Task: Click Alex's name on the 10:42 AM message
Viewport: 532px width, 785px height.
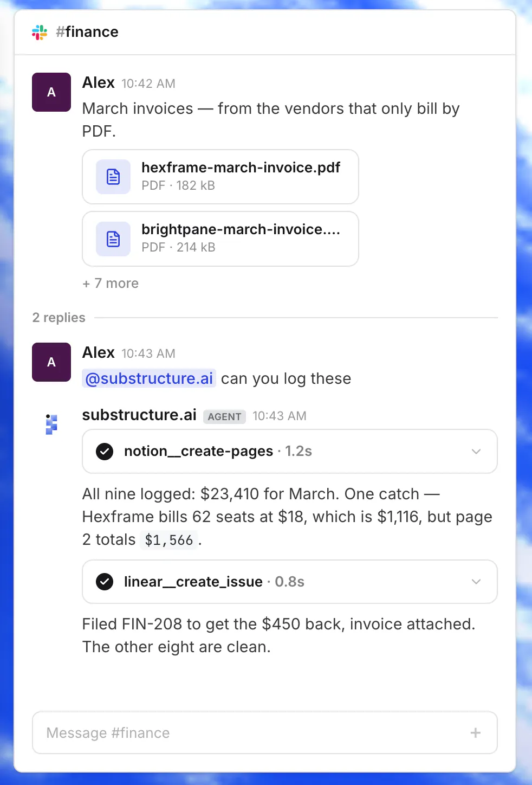Action: 99,82
